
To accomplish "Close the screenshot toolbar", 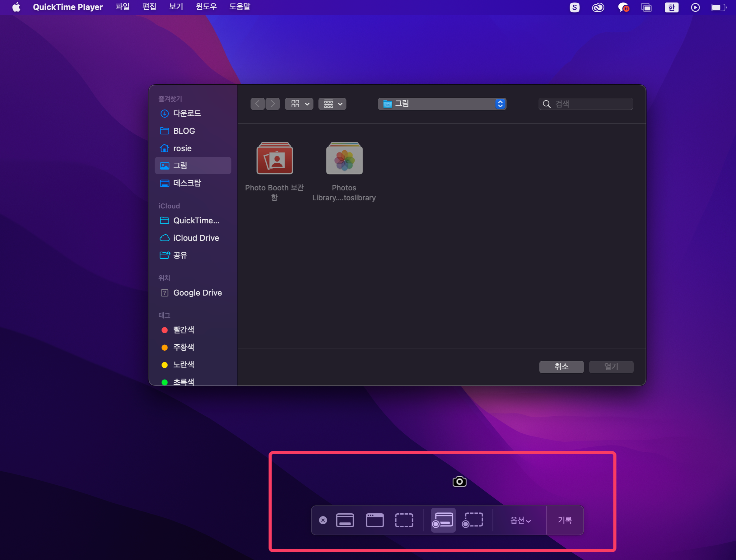I will [x=323, y=520].
